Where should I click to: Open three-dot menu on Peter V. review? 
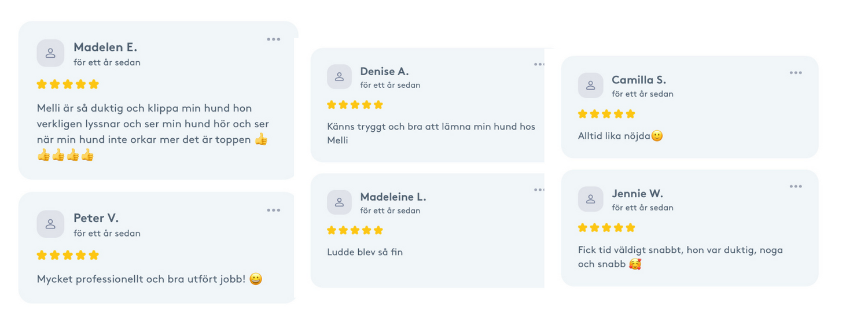[274, 210]
